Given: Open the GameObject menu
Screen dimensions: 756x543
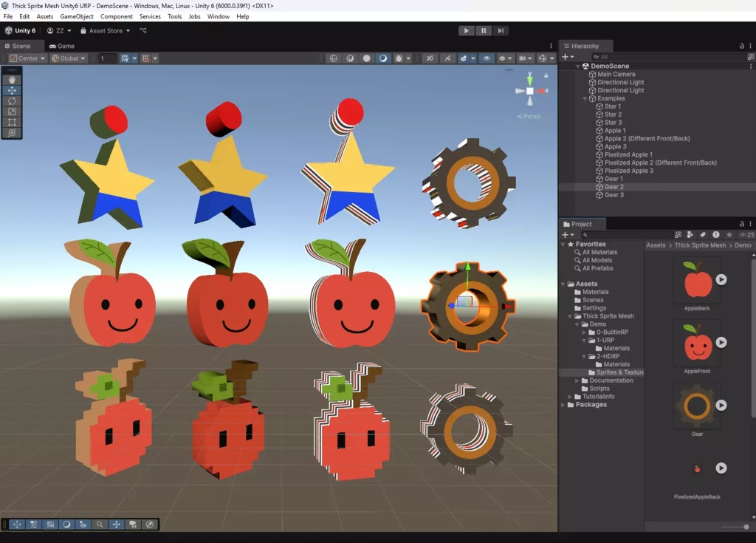Looking at the screenshot, I should (x=77, y=16).
